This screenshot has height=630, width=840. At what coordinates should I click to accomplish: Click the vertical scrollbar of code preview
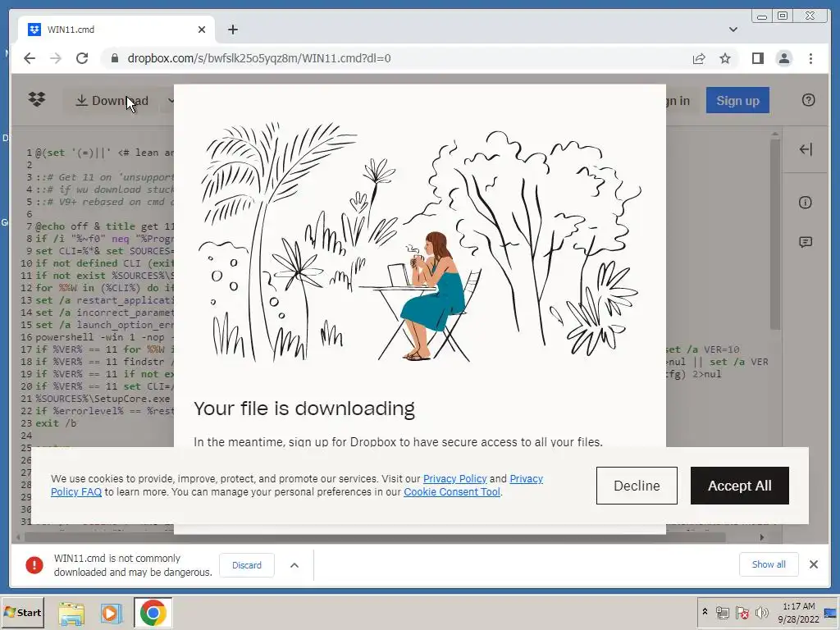774,233
